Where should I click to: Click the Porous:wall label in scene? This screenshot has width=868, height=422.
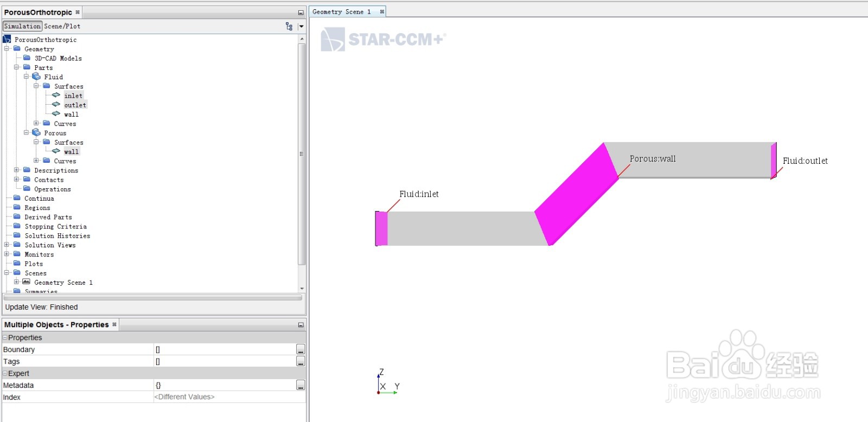[653, 158]
